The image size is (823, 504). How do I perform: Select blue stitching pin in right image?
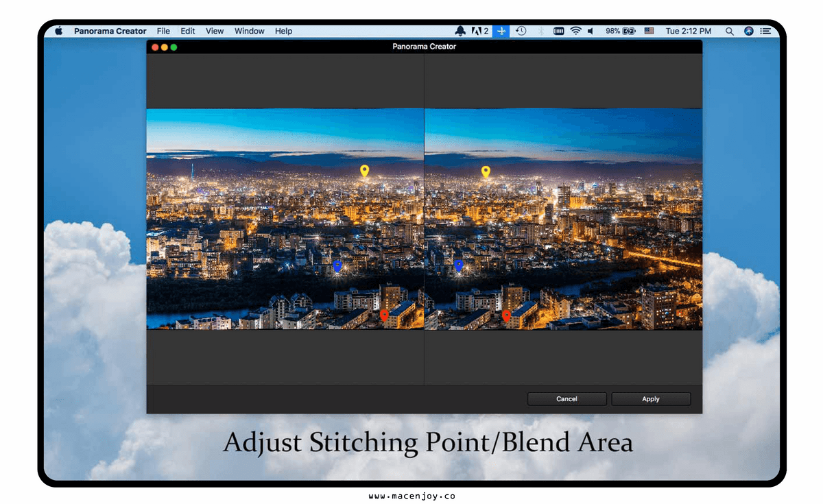pos(459,265)
